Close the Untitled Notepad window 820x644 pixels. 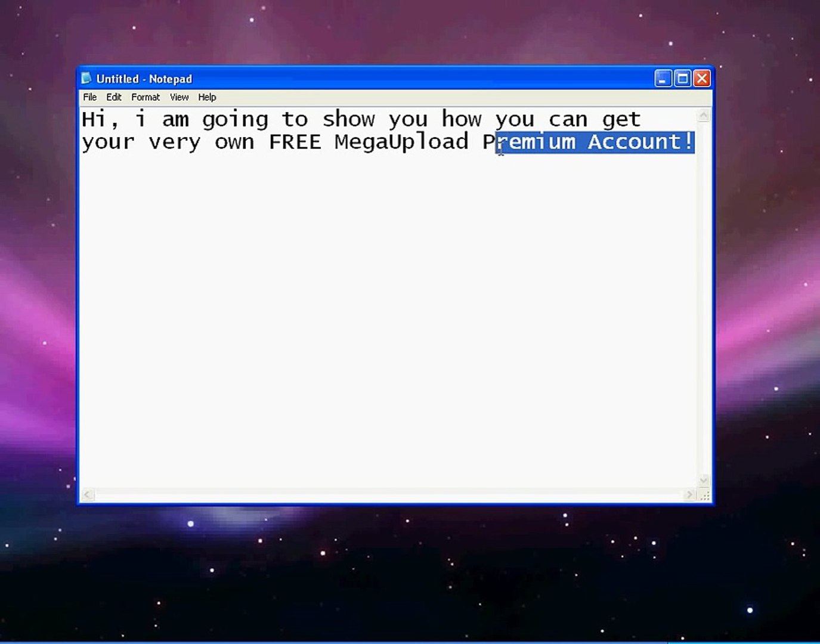coord(703,78)
